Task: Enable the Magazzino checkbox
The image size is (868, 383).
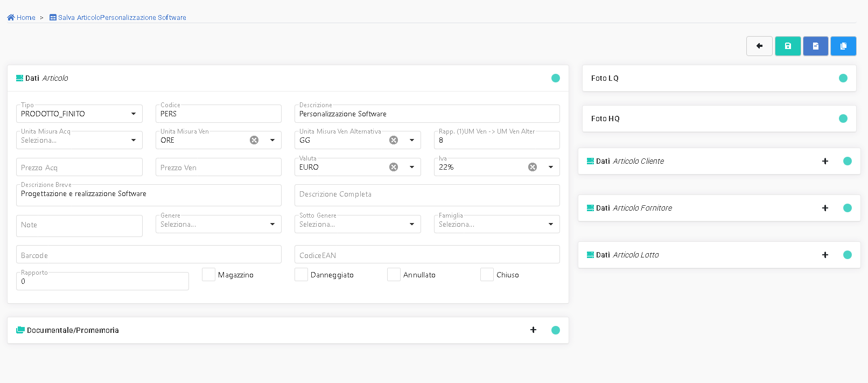Action: [x=208, y=275]
